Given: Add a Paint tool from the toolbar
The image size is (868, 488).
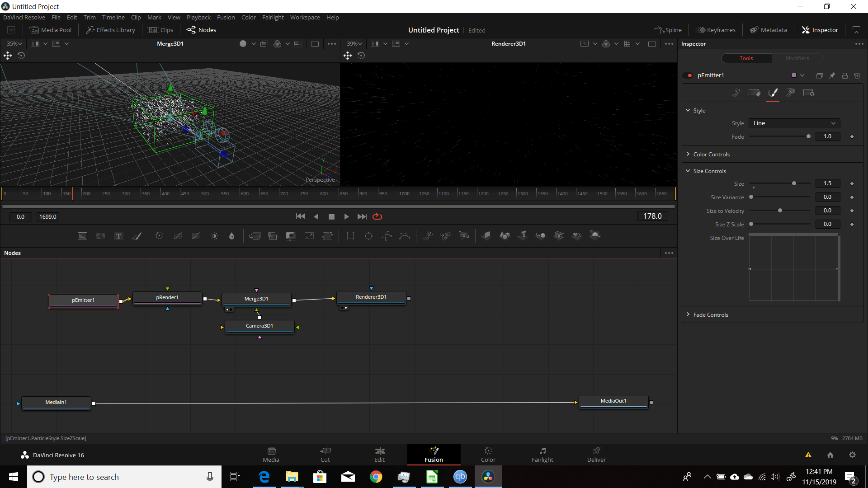Looking at the screenshot, I should click(x=137, y=236).
